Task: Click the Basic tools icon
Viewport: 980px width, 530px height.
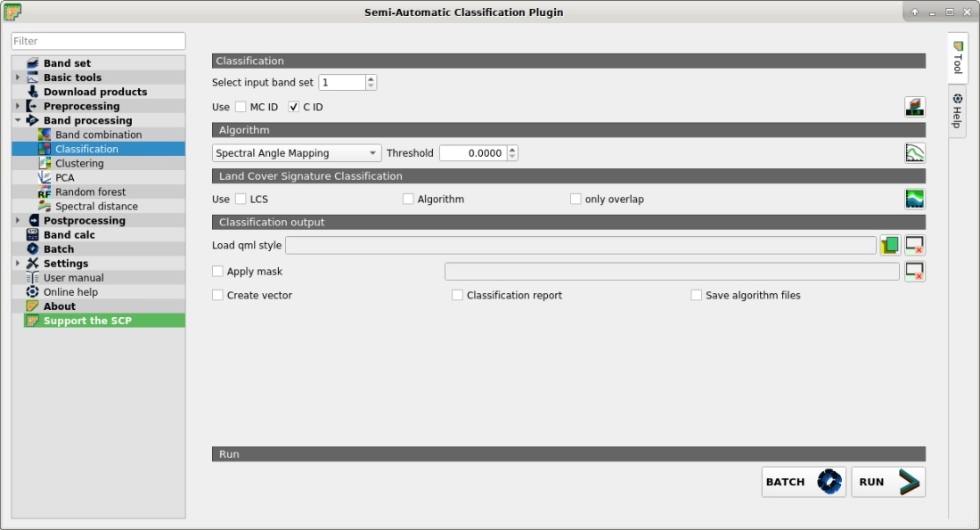Action: [32, 77]
